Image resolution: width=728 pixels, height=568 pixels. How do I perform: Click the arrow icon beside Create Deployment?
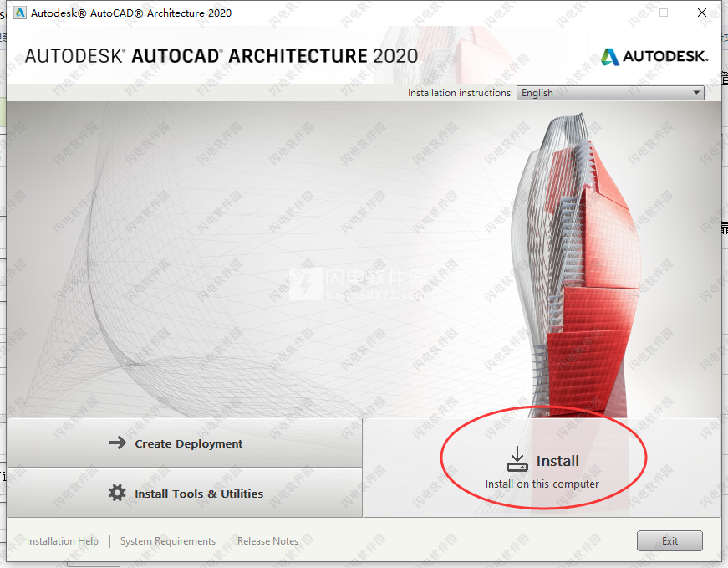[x=117, y=443]
